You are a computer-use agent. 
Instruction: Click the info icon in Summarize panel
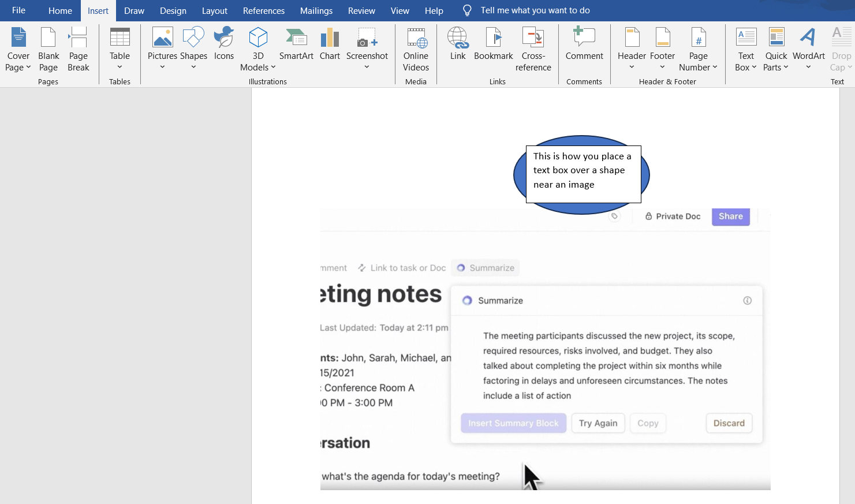click(x=747, y=300)
